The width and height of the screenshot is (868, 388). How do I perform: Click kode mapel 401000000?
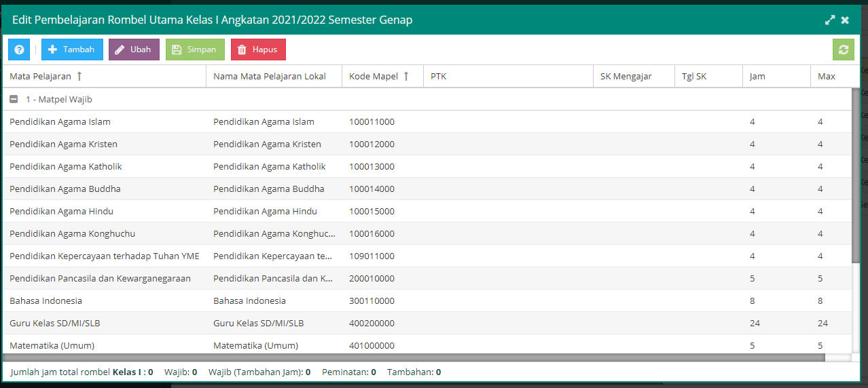372,345
